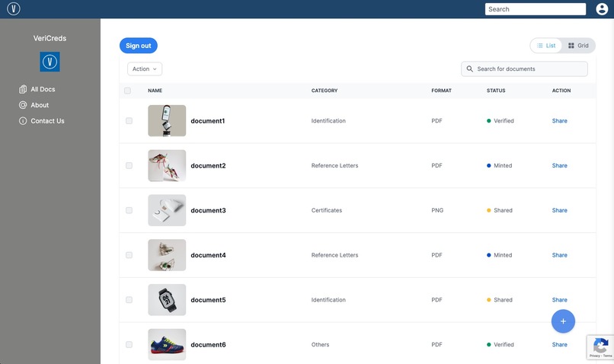The image size is (614, 364).
Task: Click the blue plus add button
Action: click(563, 321)
